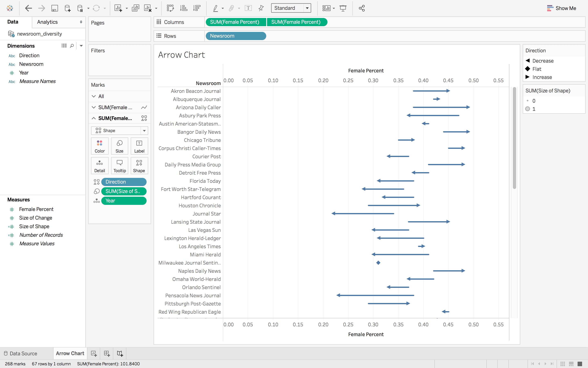Click the group members paperclip icon
This screenshot has width=588, height=368.
click(231, 8)
